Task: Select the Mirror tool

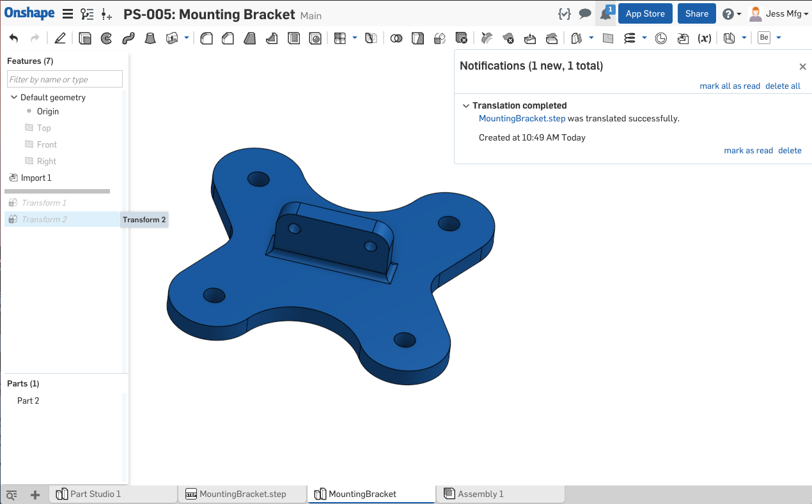Action: 371,38
